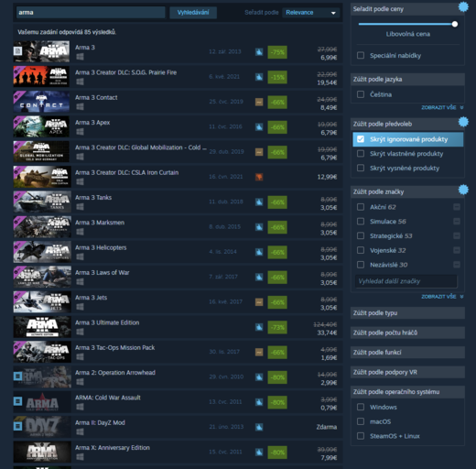Image resolution: width=476 pixels, height=469 pixels.
Task: Click the Windows icon under ARMA: Cold War Assault
Action: point(80,407)
